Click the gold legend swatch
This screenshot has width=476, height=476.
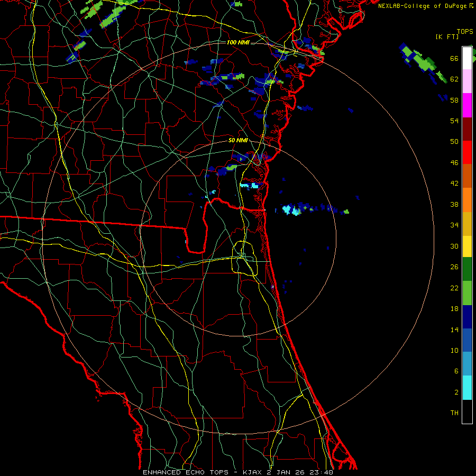pyautogui.click(x=467, y=224)
